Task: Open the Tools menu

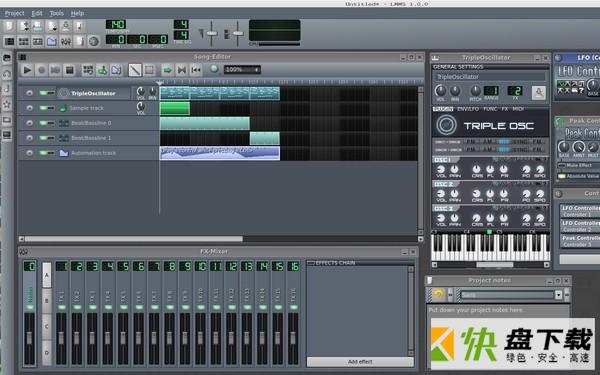Action: pos(57,13)
